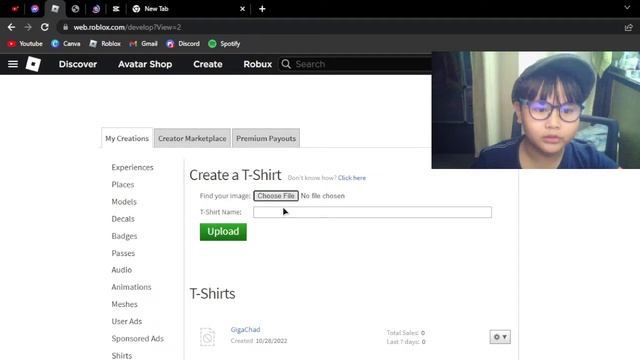
Task: Reload the page with refresh icon
Action: point(44,27)
